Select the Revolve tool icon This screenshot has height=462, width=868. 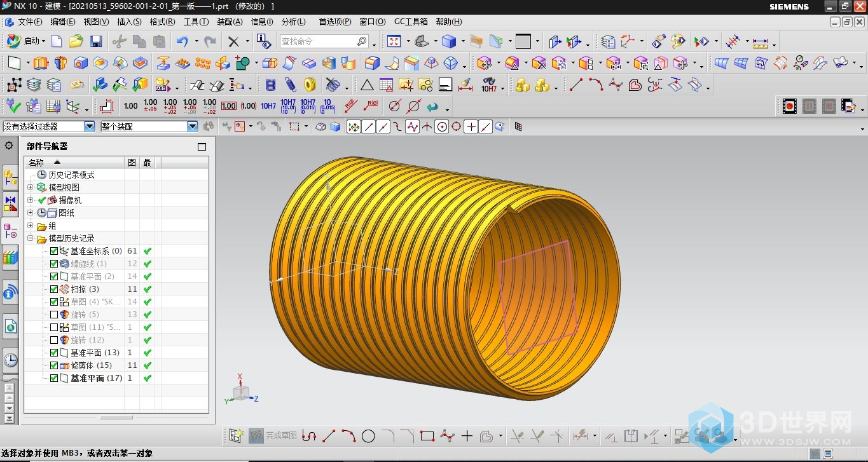pyautogui.click(x=60, y=64)
